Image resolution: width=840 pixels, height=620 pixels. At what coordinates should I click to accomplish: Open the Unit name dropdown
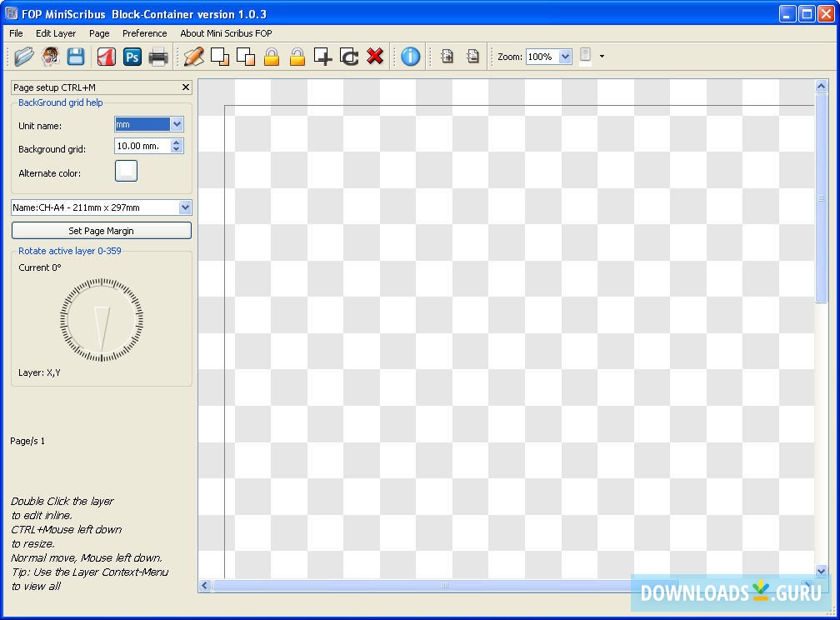pos(176,124)
